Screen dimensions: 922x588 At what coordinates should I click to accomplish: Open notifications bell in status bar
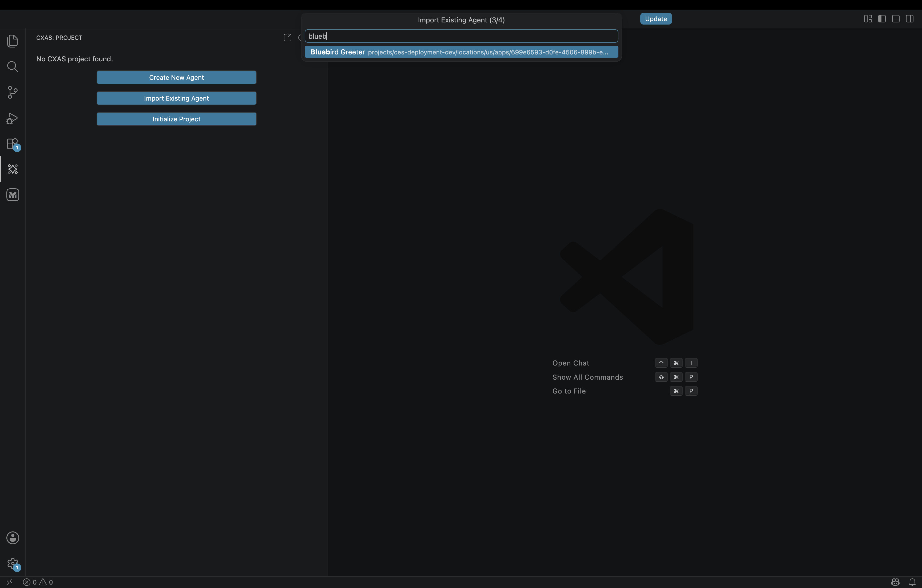pyautogui.click(x=912, y=582)
